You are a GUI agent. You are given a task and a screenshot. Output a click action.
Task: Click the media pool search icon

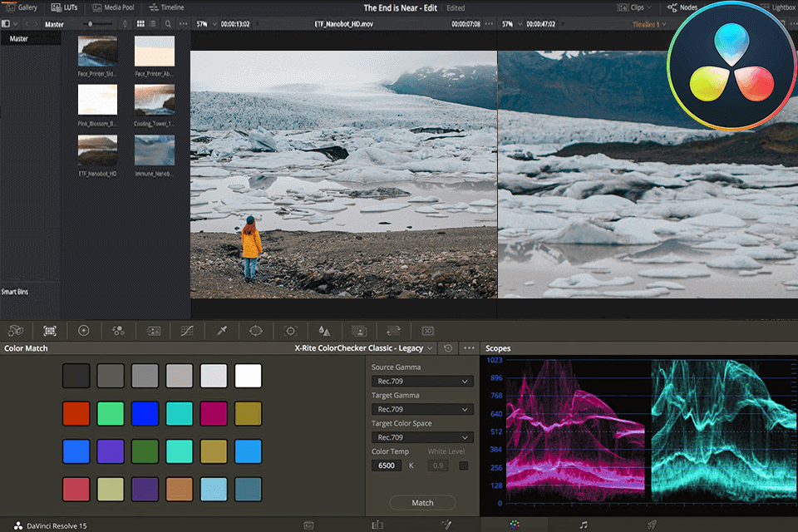tap(168, 24)
